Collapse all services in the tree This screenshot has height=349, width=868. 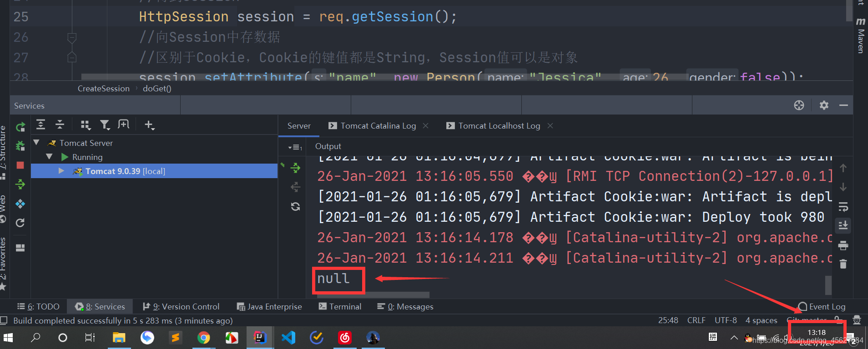pyautogui.click(x=60, y=125)
